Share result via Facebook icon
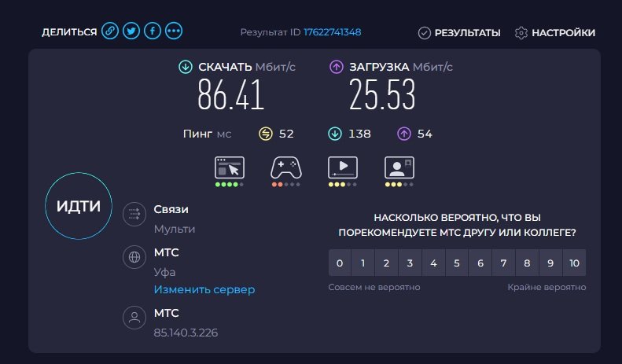The height and width of the screenshot is (364, 622). click(x=153, y=31)
